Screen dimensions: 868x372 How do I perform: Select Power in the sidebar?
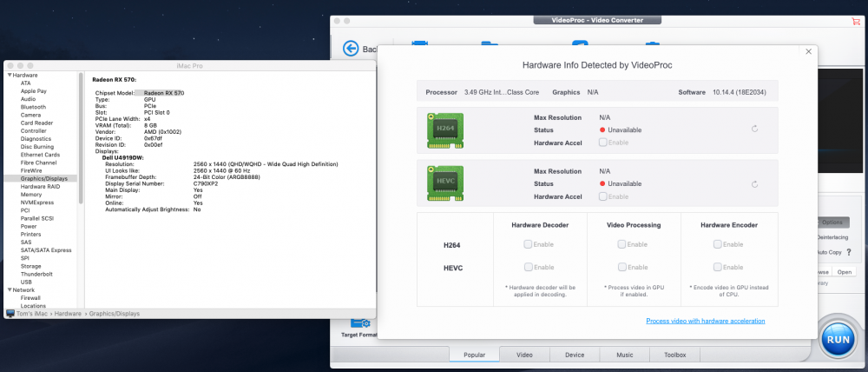(x=29, y=226)
